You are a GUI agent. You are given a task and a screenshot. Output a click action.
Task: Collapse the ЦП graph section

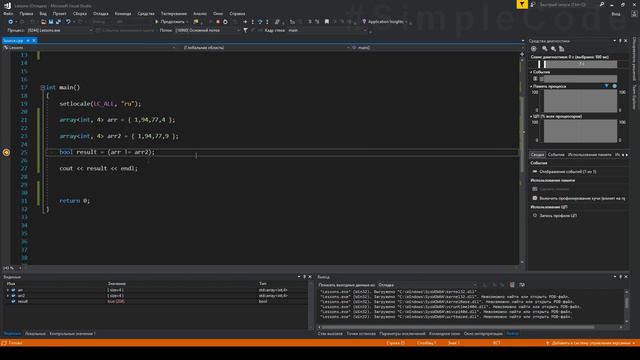[x=531, y=116]
